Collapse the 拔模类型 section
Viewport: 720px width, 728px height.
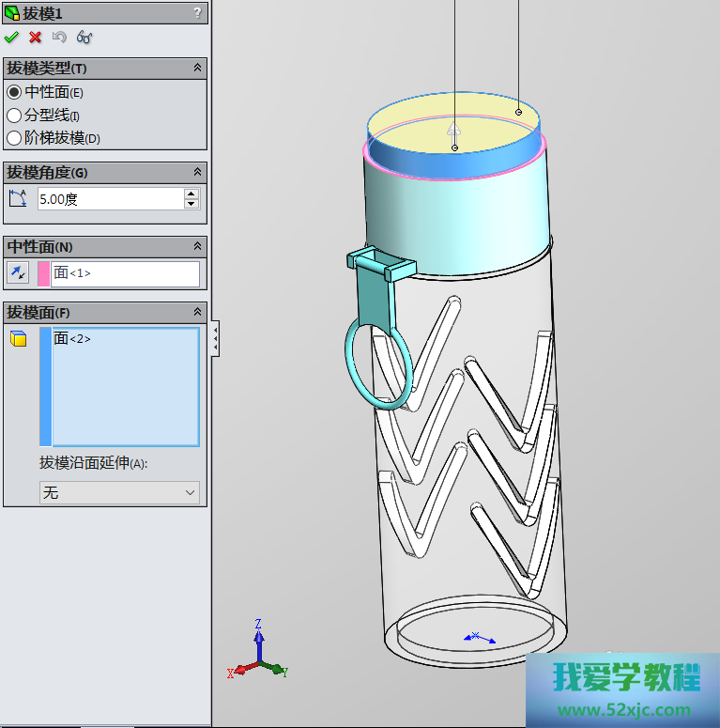point(197,69)
